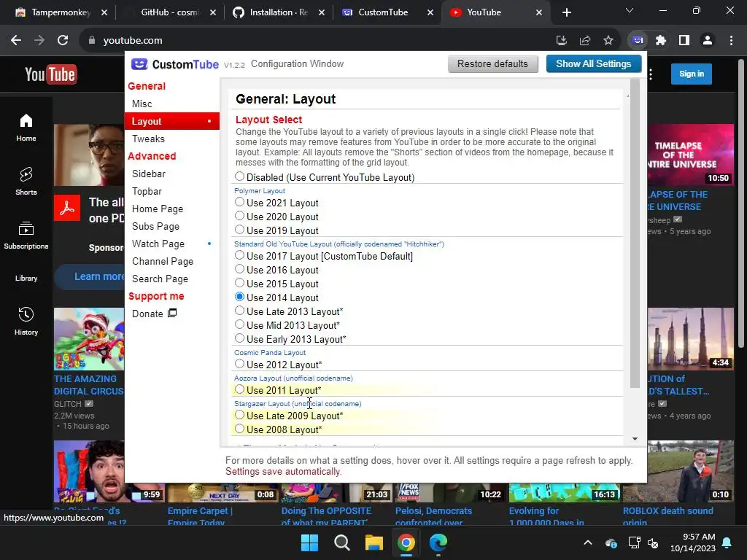Image resolution: width=747 pixels, height=560 pixels.
Task: Click YouTube Sign in button
Action: 692,74
